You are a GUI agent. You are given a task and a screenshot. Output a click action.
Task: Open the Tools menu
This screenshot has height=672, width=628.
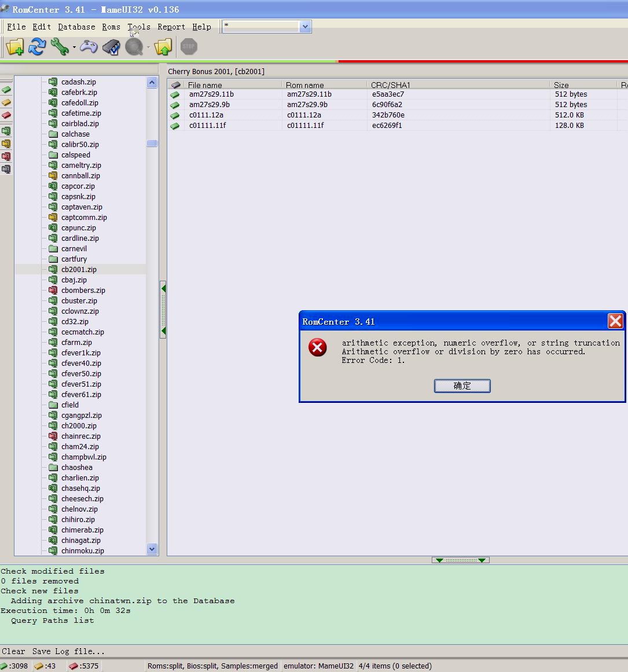139,27
